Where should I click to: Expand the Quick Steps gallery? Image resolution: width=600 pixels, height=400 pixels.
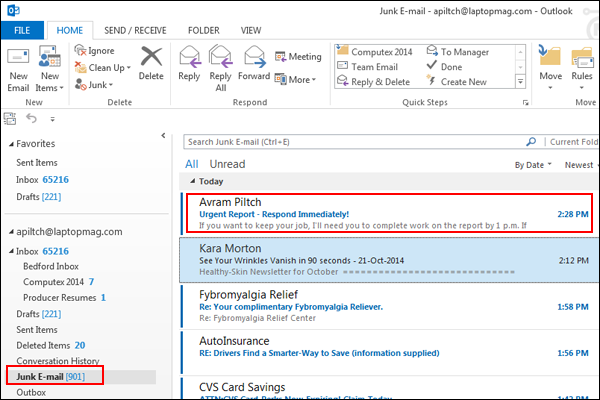coord(520,81)
